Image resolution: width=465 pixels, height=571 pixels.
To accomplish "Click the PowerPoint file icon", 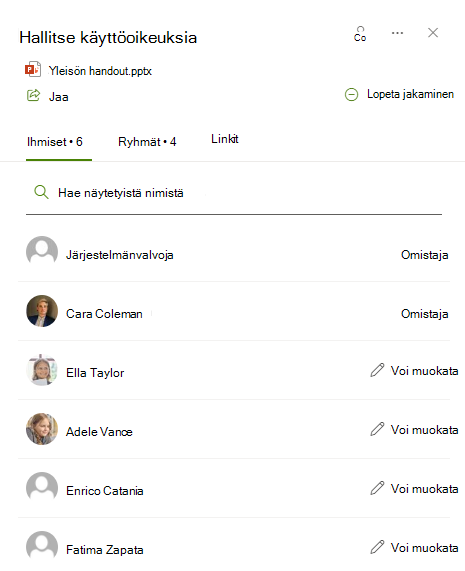I will (x=33, y=69).
